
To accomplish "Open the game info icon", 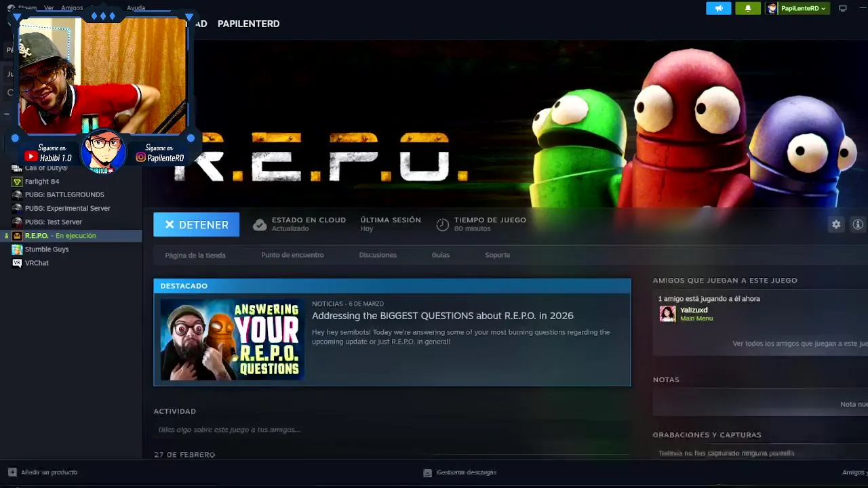I will (858, 224).
